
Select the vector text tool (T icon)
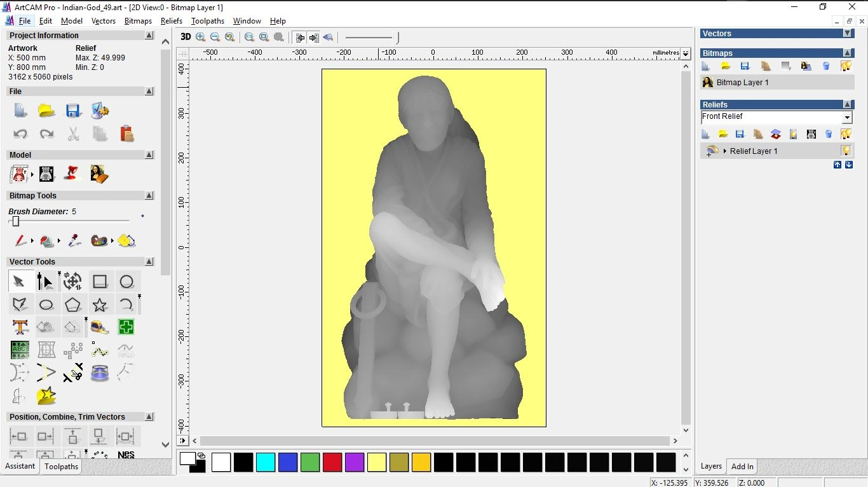[x=20, y=327]
